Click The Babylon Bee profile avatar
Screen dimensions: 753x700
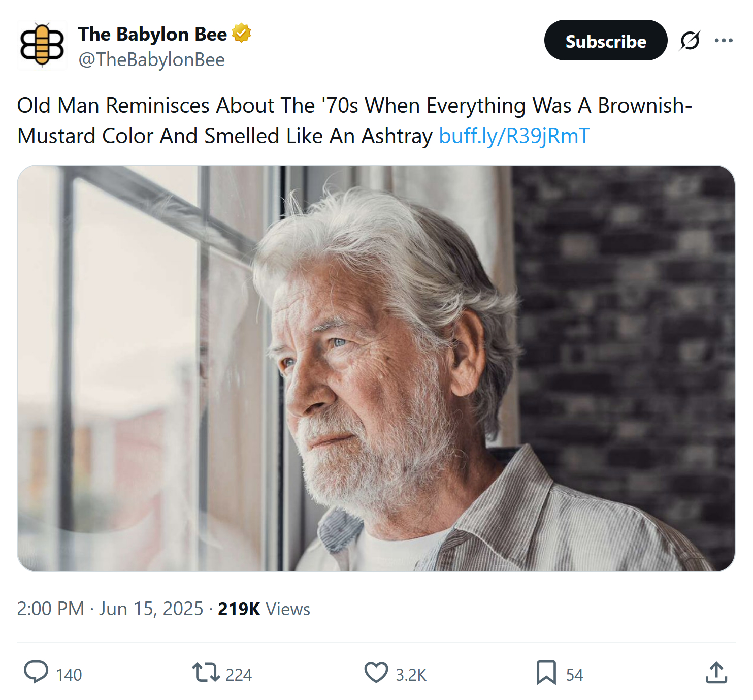pyautogui.click(x=42, y=45)
